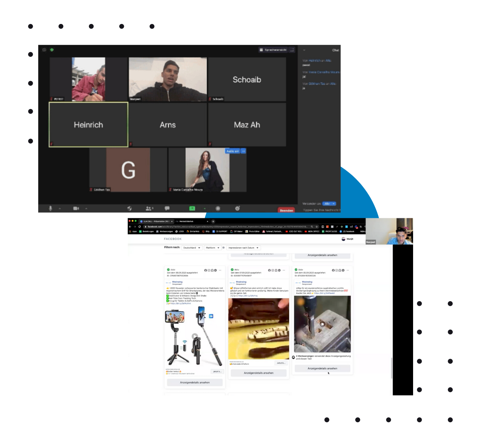Click 'Audio ein' on Vania's video tile
Image resolution: width=482 pixels, height=448 pixels.
click(232, 151)
